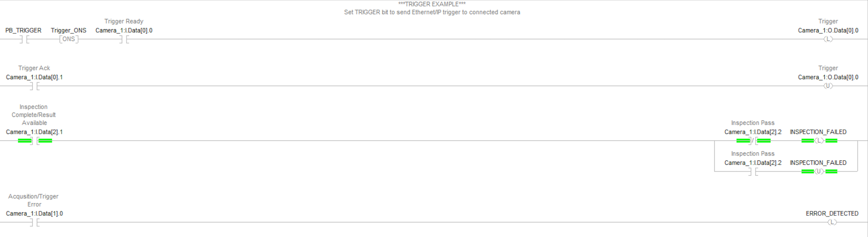This screenshot has height=237, width=868.
Task: Select the energized Inspection Complete contact
Action: tap(35, 141)
